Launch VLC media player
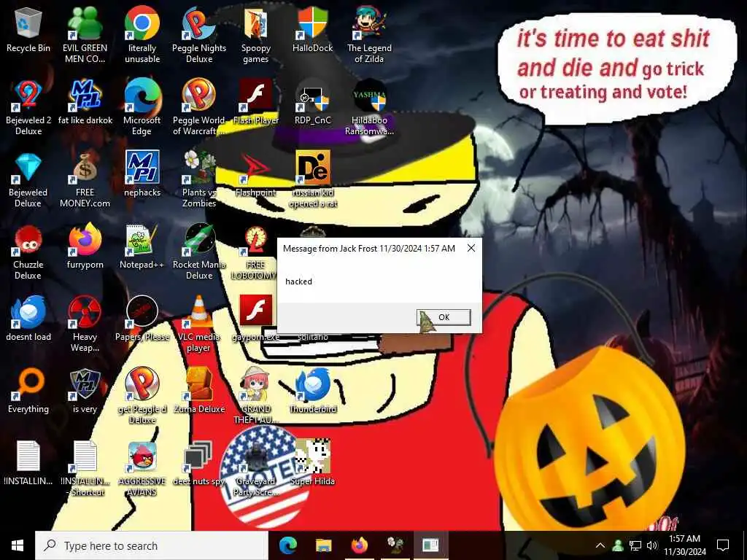Image resolution: width=747 pixels, height=560 pixels. point(199,324)
